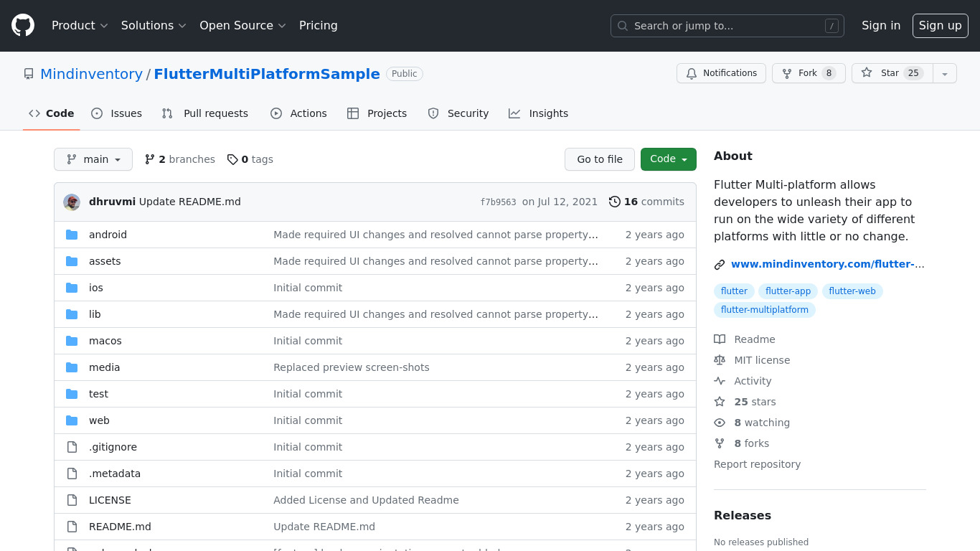Click the pulse icon next to Activity
Image resolution: width=980 pixels, height=551 pixels.
tap(720, 381)
